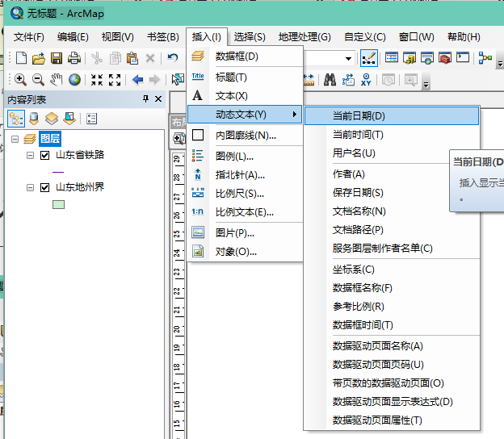Switch to List By Visibility
The height and width of the screenshot is (439, 504).
[x=52, y=119]
